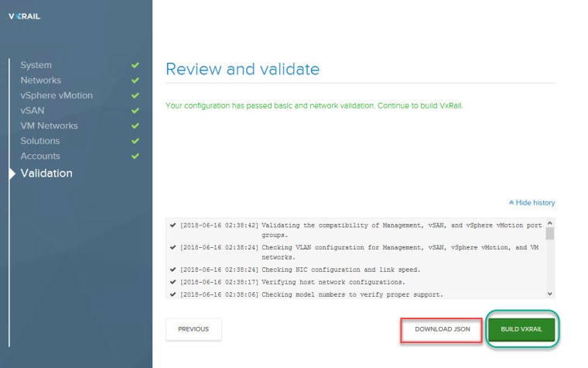Collapse the log with Hide history
Image resolution: width=588 pixels, height=368 pixels.
532,203
